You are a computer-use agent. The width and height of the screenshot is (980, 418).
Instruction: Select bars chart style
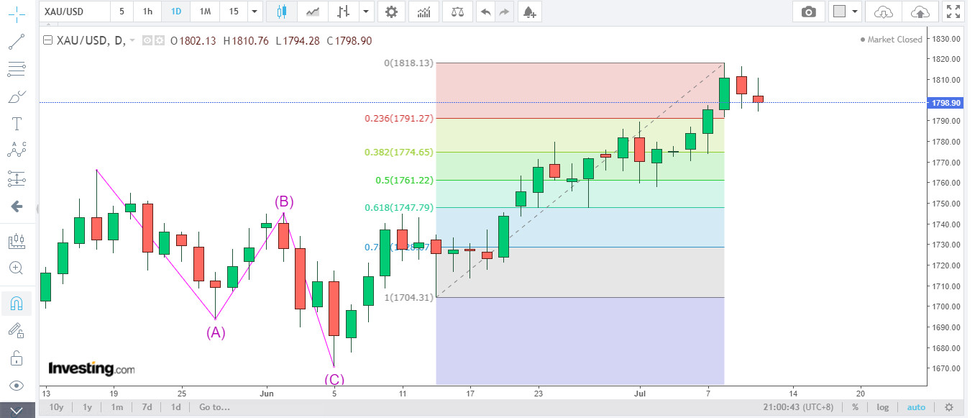[x=344, y=12]
